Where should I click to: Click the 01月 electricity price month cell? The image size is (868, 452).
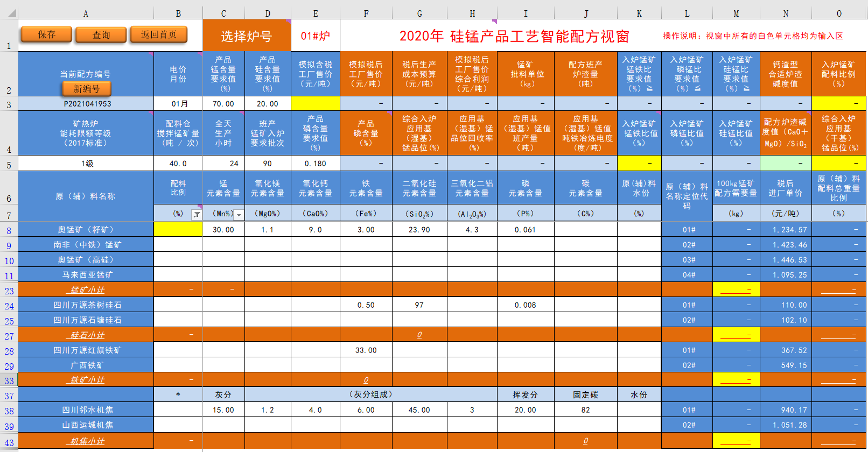[178, 104]
